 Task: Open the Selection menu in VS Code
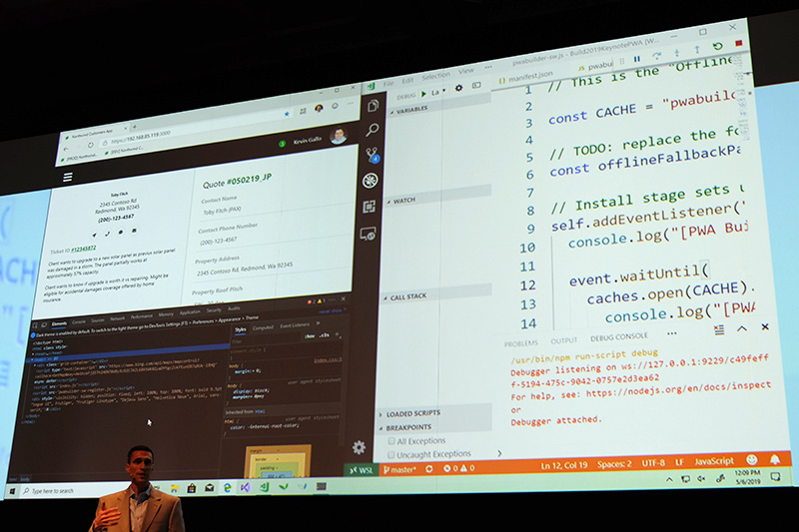pos(435,77)
